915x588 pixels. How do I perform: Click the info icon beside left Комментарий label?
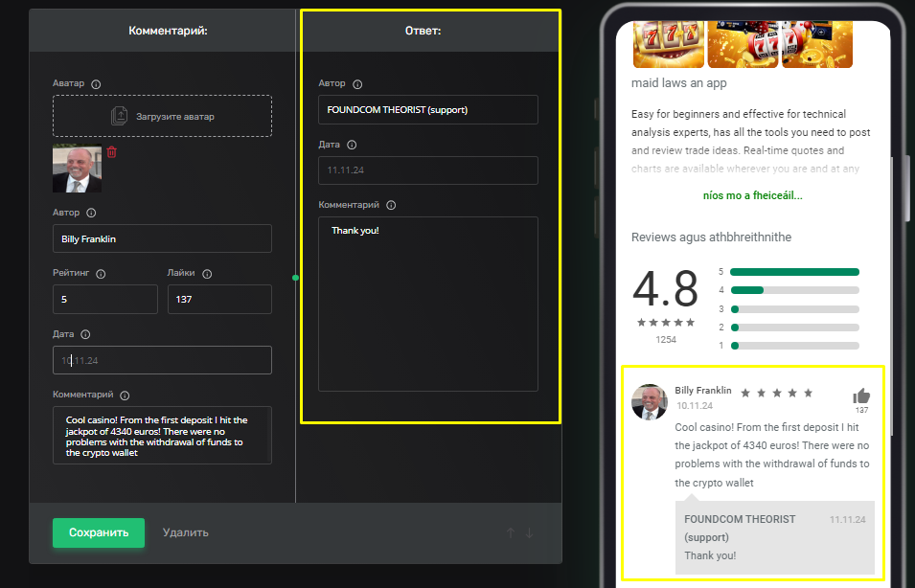coord(125,395)
